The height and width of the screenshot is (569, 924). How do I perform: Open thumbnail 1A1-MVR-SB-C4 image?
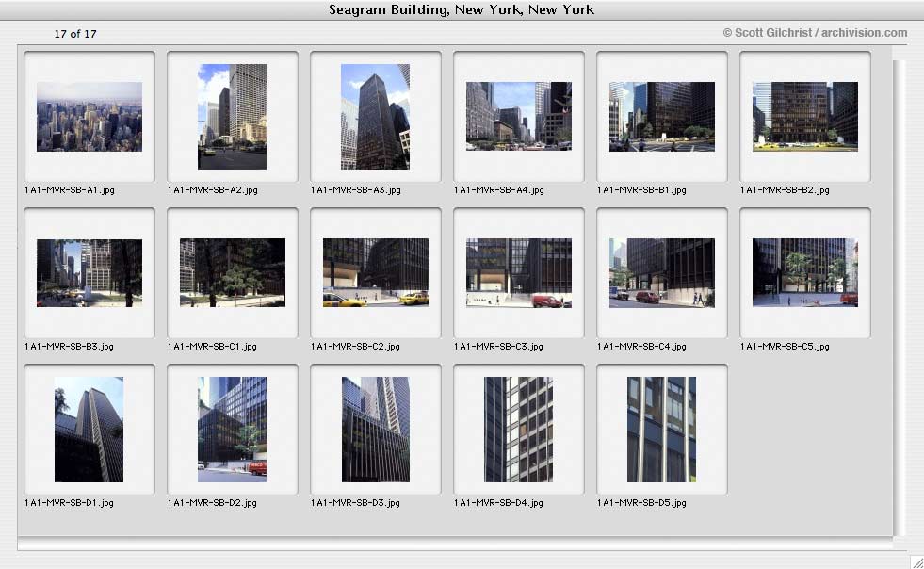[662, 272]
